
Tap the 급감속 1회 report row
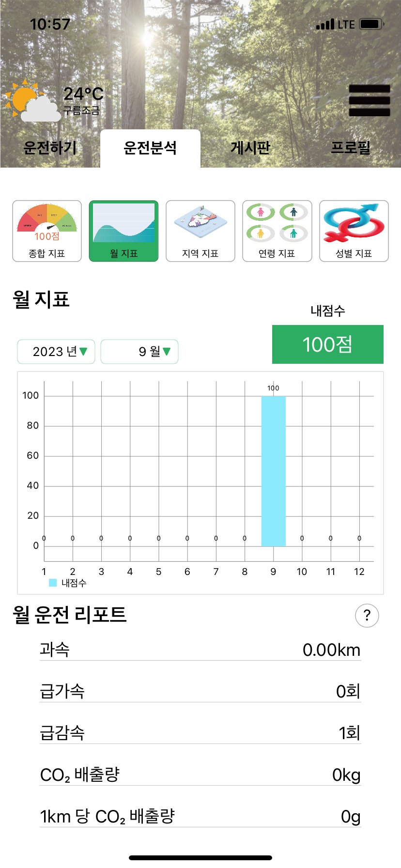coord(200,732)
